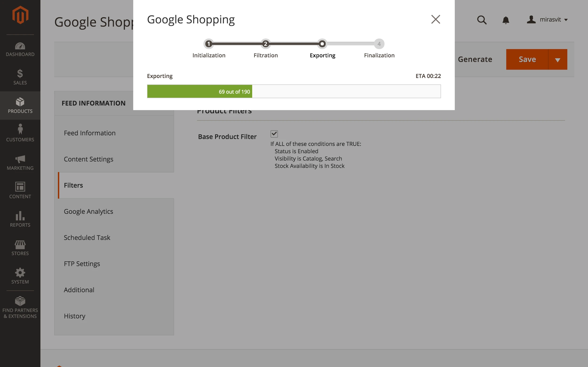Click the Generate button
The width and height of the screenshot is (588, 367).
click(475, 59)
